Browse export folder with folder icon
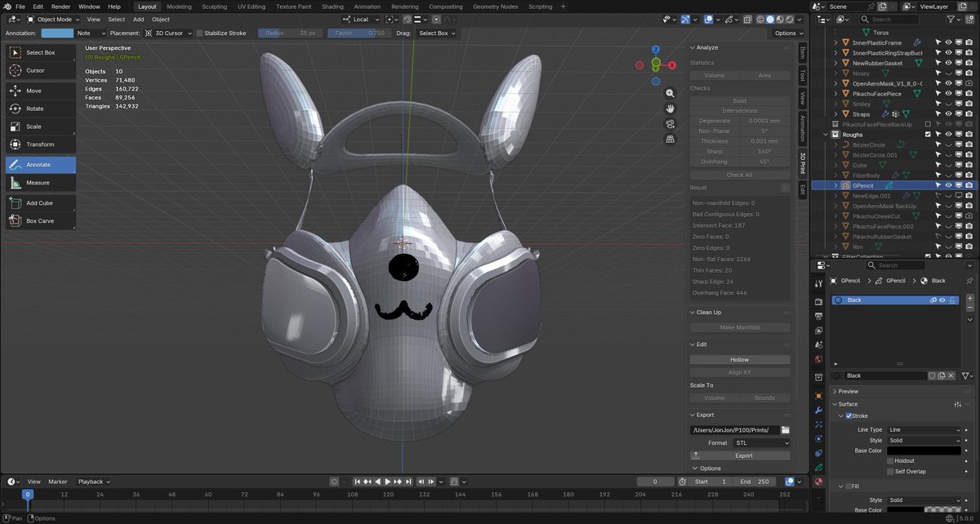This screenshot has width=980, height=524. click(x=785, y=430)
